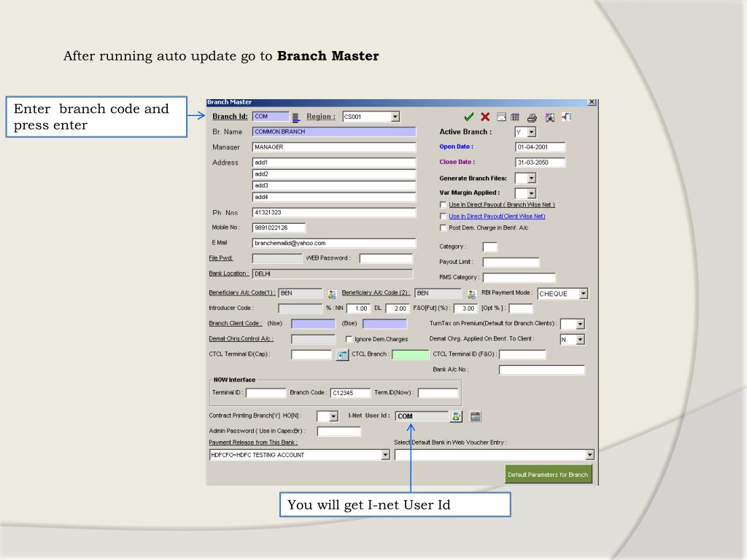Click the Category input box
This screenshot has width=747, height=560.
[489, 246]
